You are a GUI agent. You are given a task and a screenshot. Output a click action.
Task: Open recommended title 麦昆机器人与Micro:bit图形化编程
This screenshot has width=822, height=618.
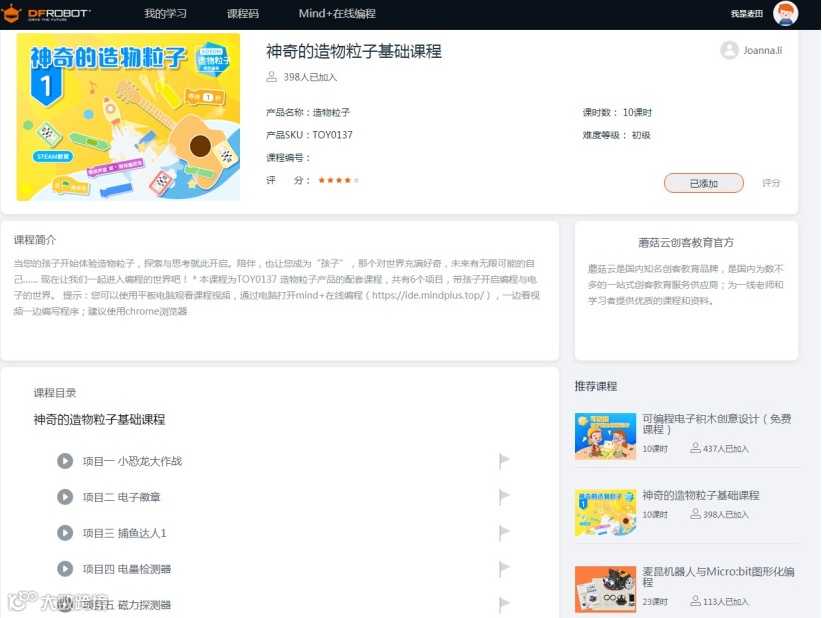tap(718, 577)
